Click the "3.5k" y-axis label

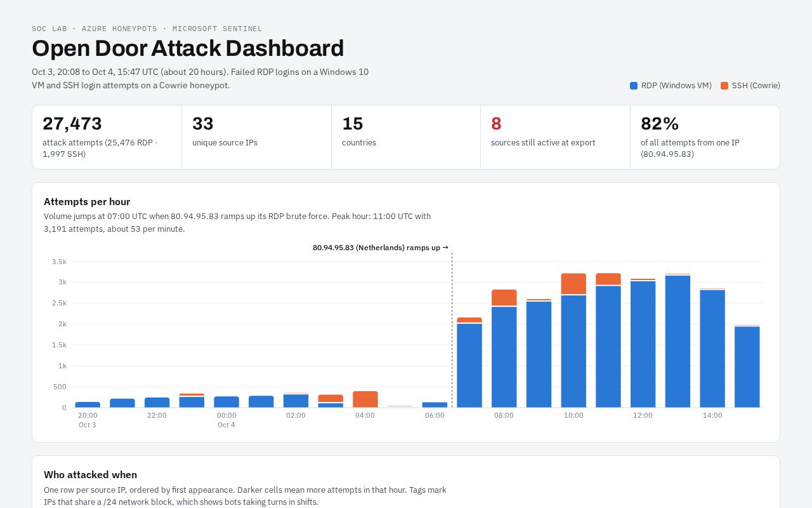pos(59,262)
